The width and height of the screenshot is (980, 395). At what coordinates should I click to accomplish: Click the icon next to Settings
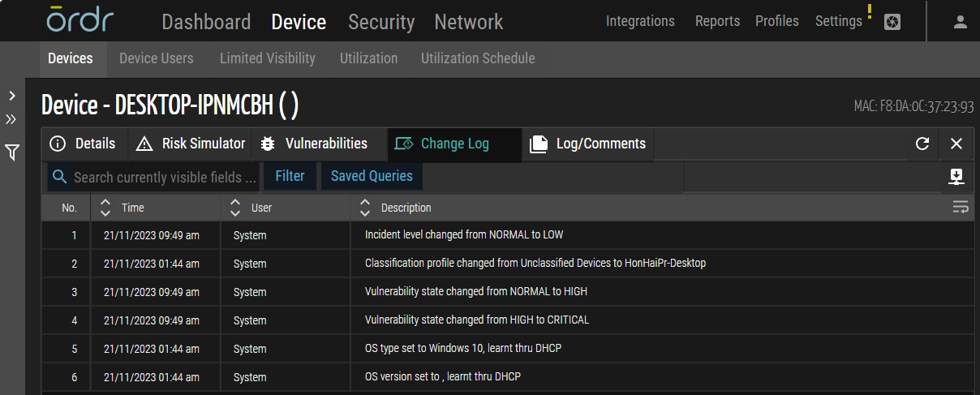(892, 23)
